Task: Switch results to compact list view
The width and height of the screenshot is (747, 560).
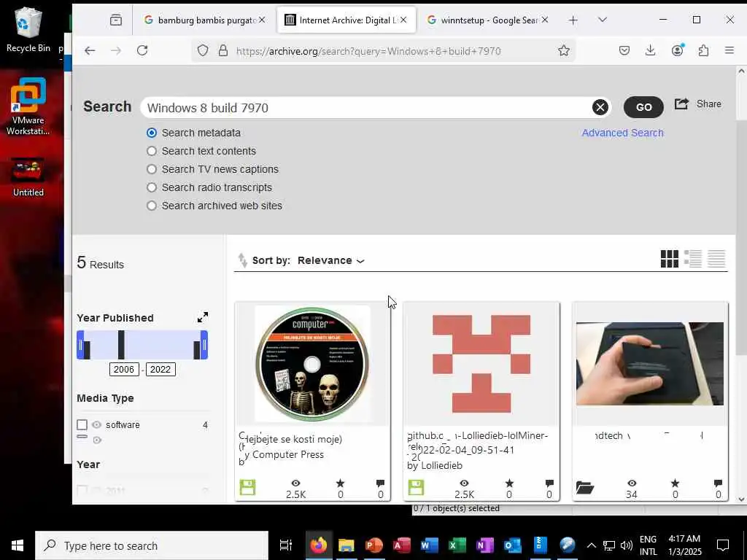Action: [x=716, y=259]
